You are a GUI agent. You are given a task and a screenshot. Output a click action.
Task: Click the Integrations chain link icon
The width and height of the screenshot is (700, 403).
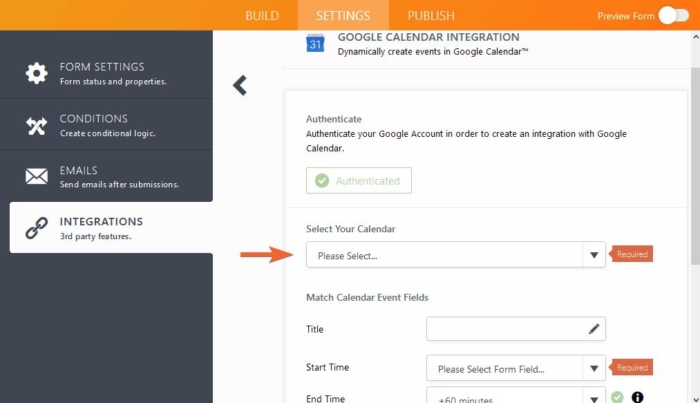tap(36, 228)
